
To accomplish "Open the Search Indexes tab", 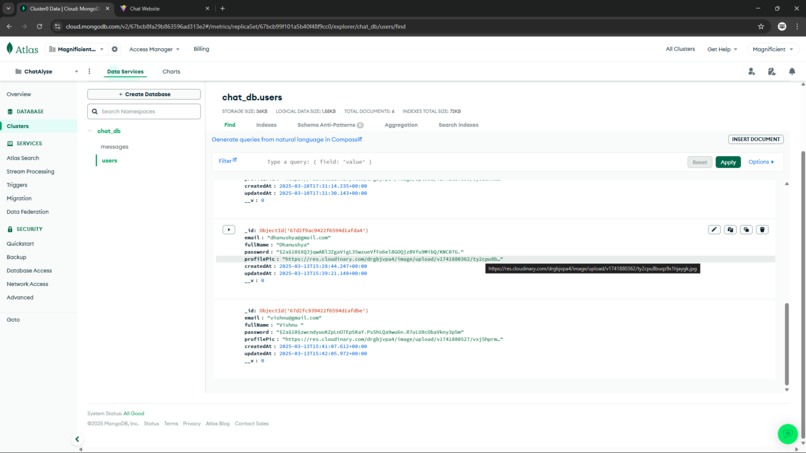I will click(458, 125).
